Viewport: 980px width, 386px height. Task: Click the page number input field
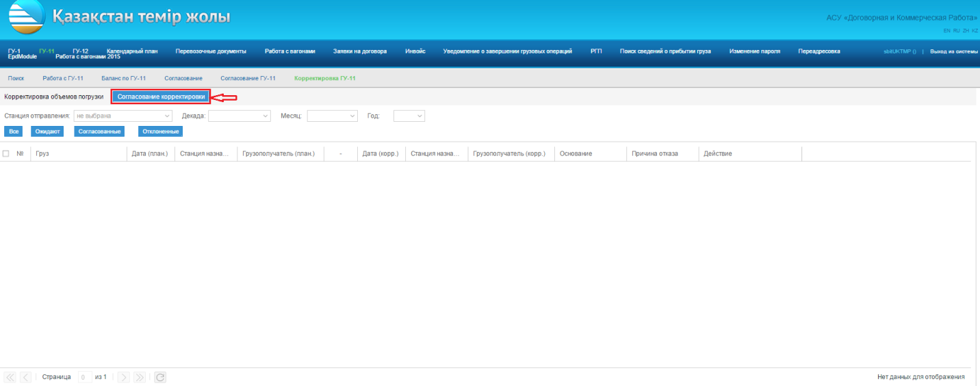[x=84, y=377]
